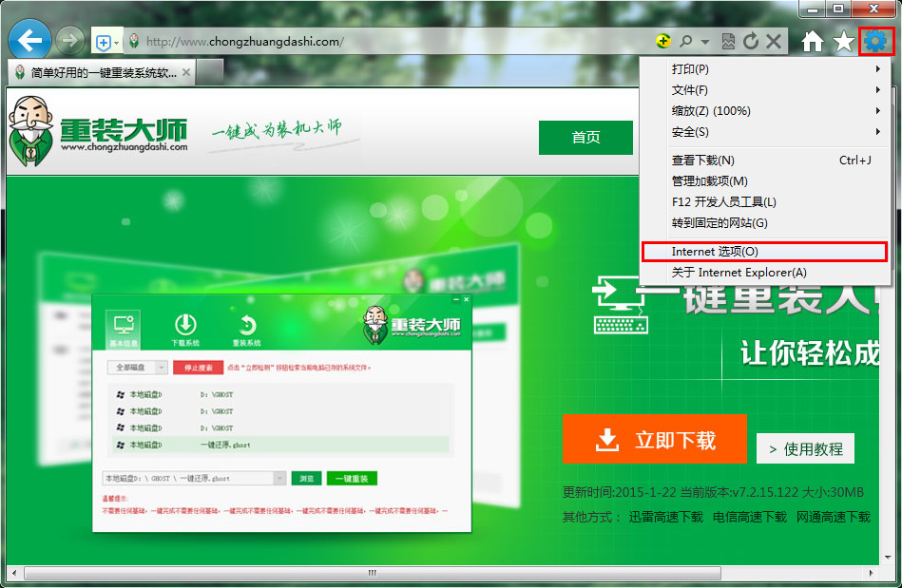Go back with the blue Back arrow
Screen dimensions: 902x588
pyautogui.click(x=29, y=40)
